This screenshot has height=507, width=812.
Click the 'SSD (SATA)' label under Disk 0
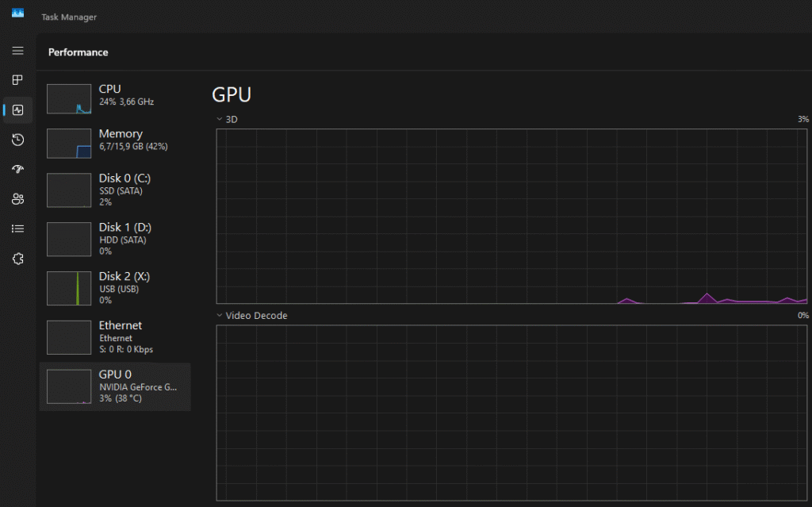tap(121, 191)
